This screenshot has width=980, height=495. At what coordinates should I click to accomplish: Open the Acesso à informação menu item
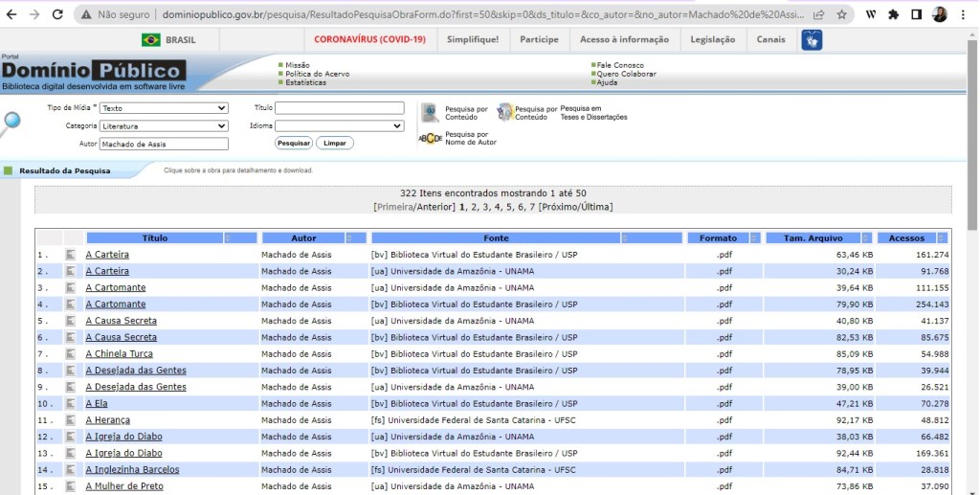624,40
